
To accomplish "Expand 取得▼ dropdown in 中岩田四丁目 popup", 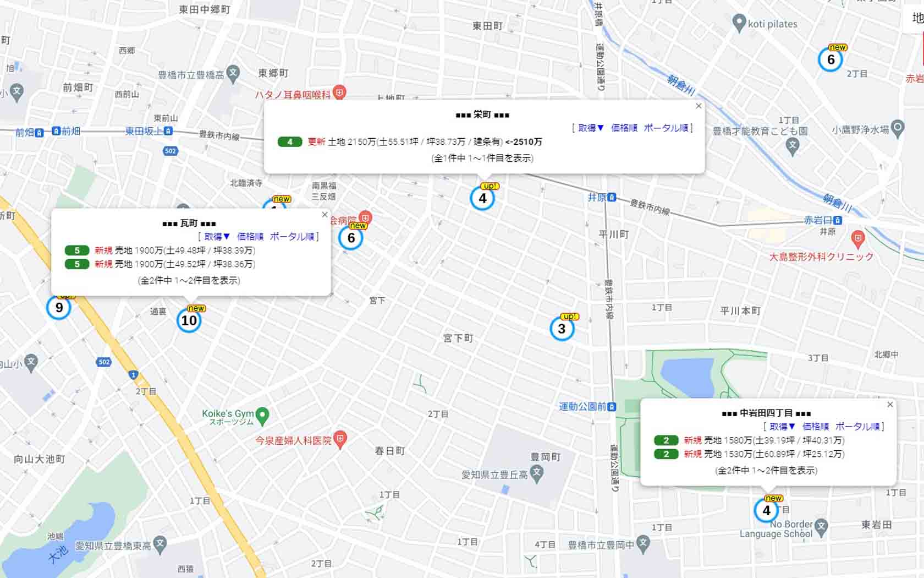I will 783,427.
